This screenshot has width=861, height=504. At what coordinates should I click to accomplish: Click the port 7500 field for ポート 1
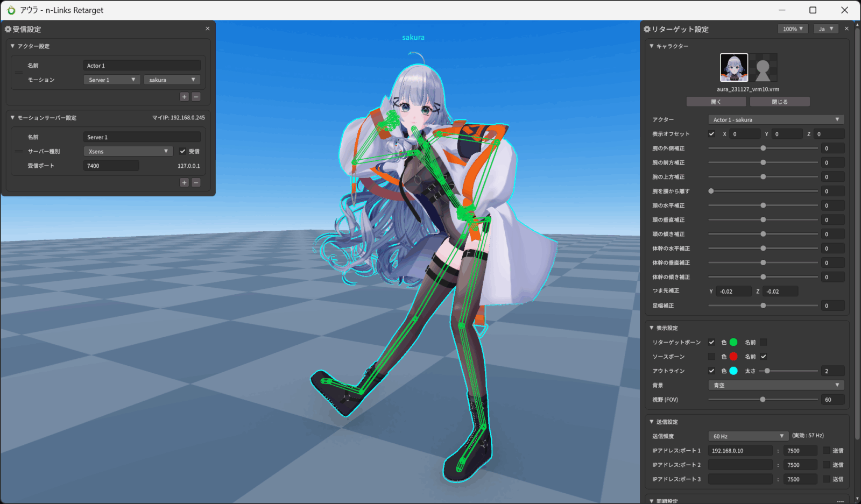(800, 451)
